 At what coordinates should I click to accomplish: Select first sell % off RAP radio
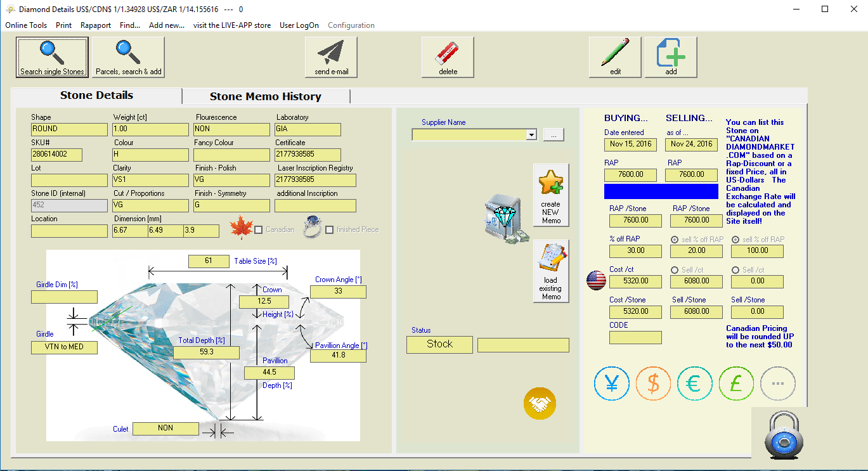[675, 240]
